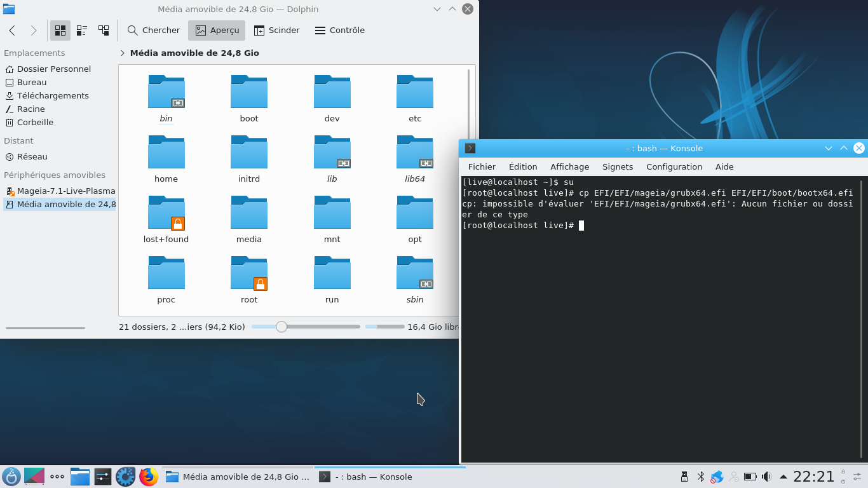
Task: Open the volume speaker tray icon
Action: click(x=767, y=477)
